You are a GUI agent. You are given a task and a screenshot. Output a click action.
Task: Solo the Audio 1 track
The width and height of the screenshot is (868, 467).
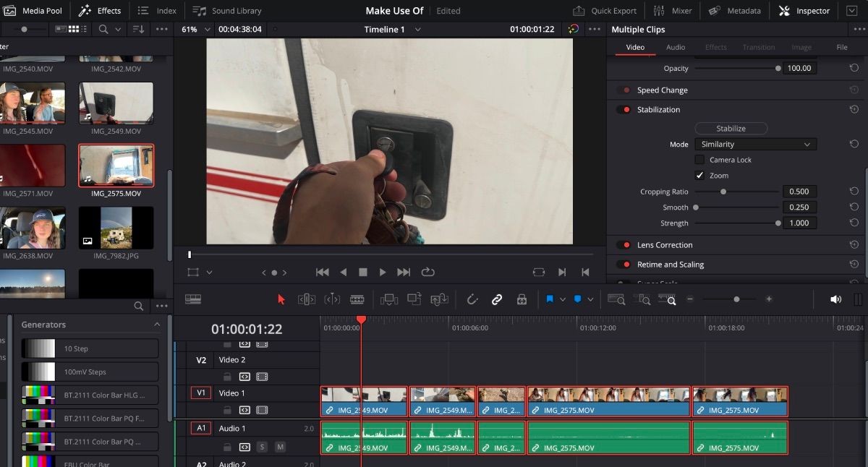pos(262,447)
